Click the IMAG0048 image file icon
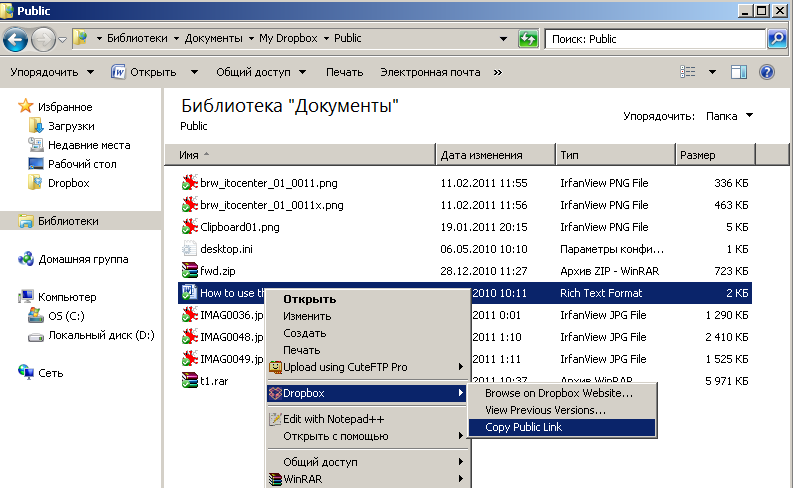Image resolution: width=793 pixels, height=488 pixels. (190, 337)
